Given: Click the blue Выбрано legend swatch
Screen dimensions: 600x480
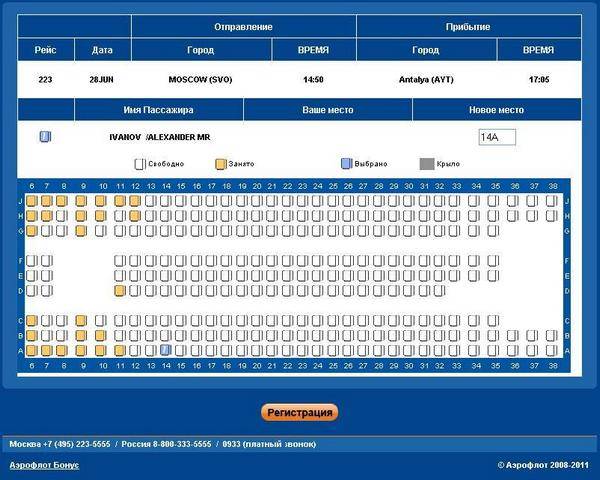Looking at the screenshot, I should [x=346, y=163].
